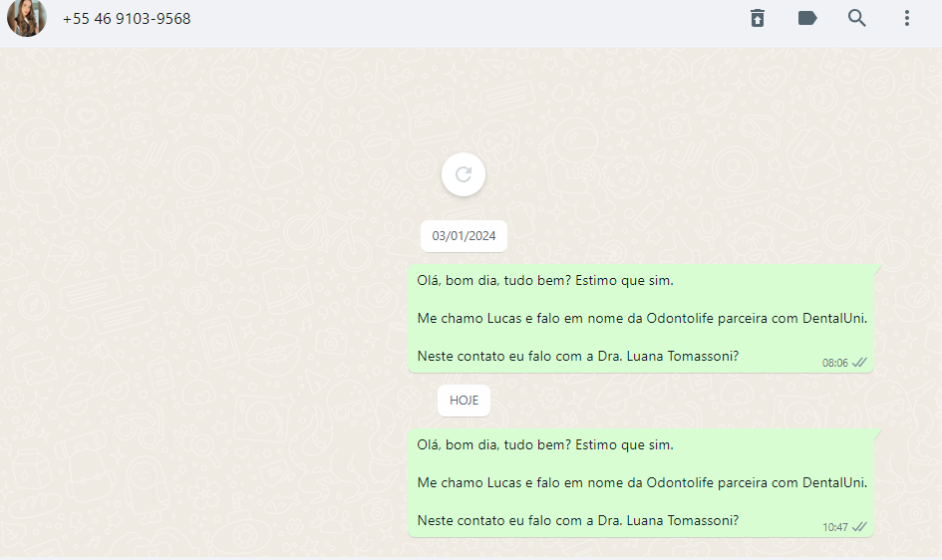Click the top-right tail of today's bubble
Screen dimensions: 942x560
point(877,432)
